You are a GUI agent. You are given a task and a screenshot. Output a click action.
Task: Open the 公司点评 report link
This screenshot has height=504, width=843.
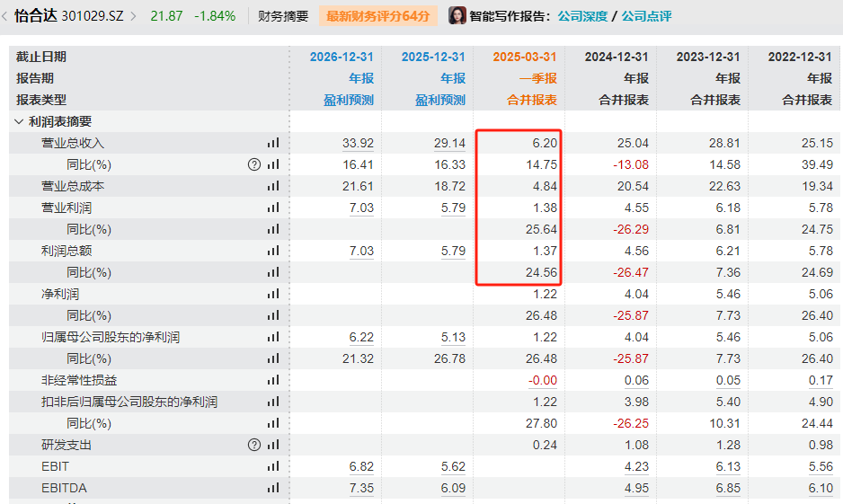point(646,16)
